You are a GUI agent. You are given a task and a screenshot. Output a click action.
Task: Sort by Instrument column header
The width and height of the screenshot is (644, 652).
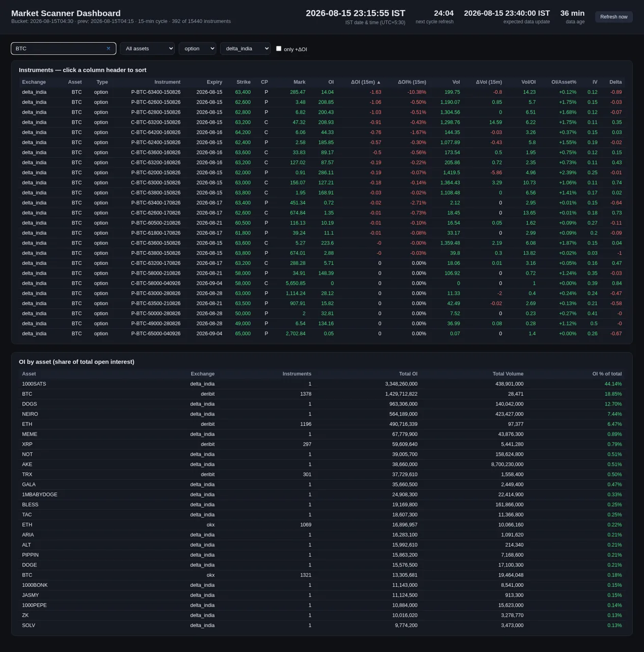coord(167,82)
